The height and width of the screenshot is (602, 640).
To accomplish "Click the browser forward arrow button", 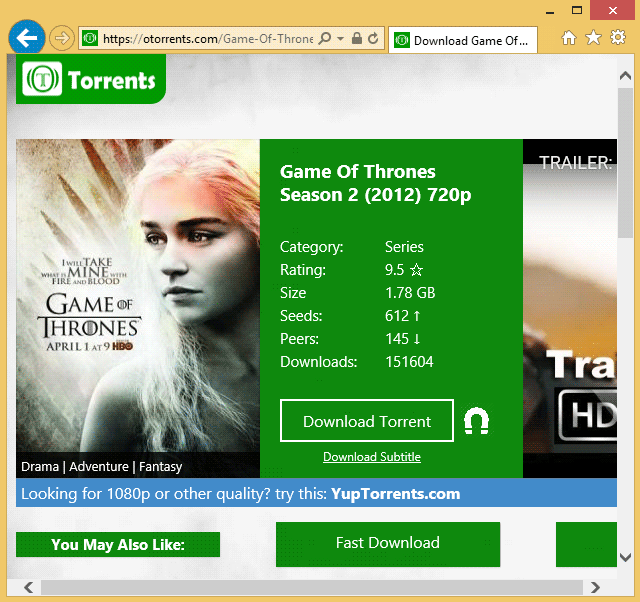I will [62, 39].
